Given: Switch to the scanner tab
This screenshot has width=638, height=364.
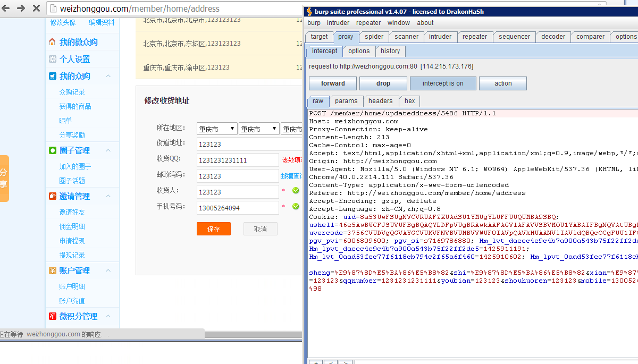Looking at the screenshot, I should click(x=407, y=37).
